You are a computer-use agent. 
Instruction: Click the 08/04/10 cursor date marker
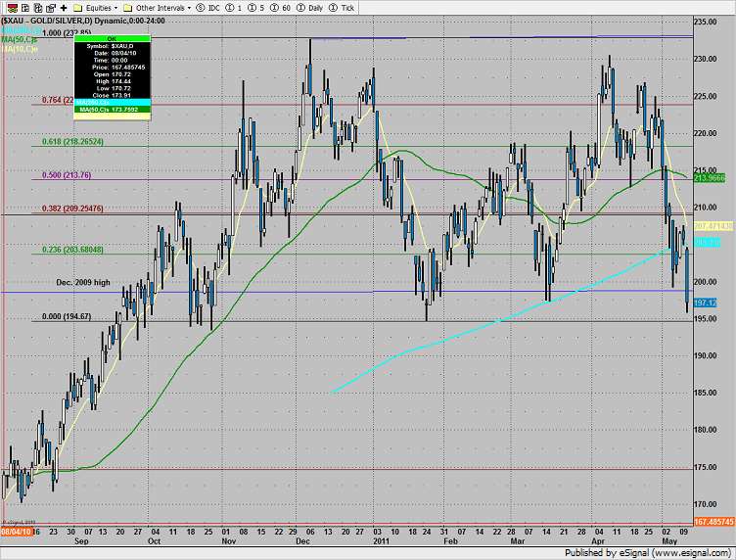17,532
